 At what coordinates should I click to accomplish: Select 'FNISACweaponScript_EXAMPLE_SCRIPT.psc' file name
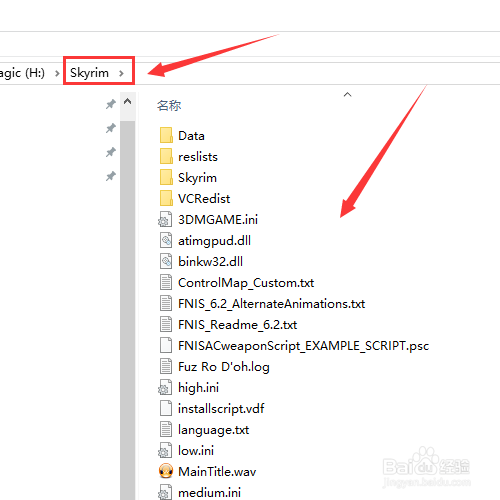point(303,346)
